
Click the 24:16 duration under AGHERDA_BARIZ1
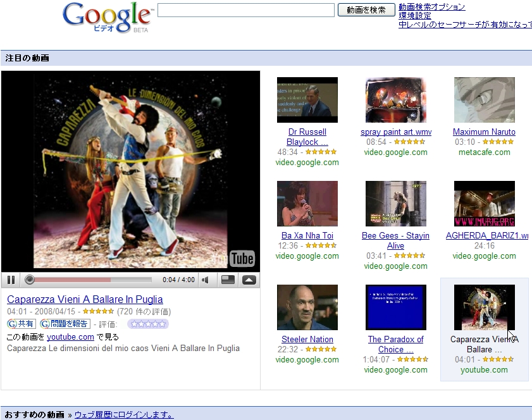tap(484, 245)
